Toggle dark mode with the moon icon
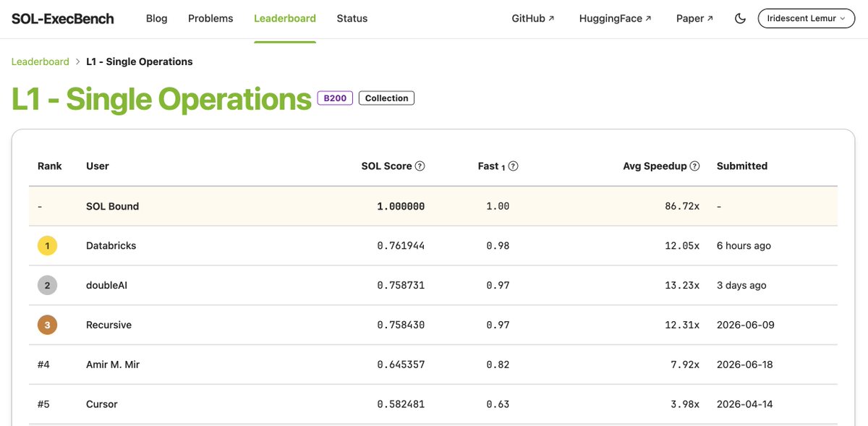868x426 pixels. [740, 19]
